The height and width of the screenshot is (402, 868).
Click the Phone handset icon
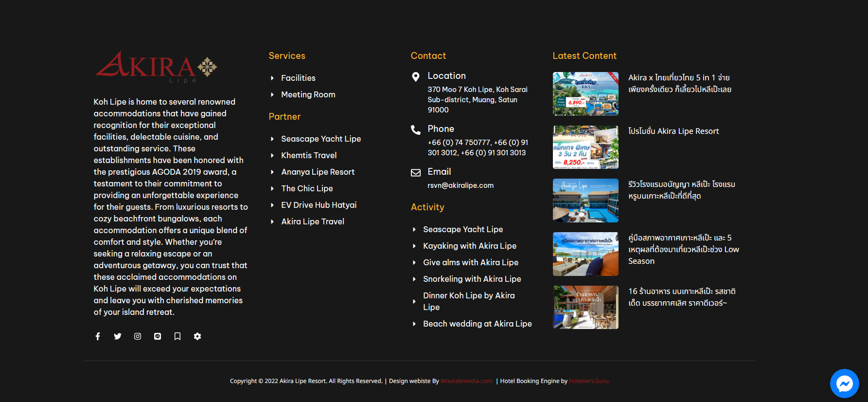point(416,130)
